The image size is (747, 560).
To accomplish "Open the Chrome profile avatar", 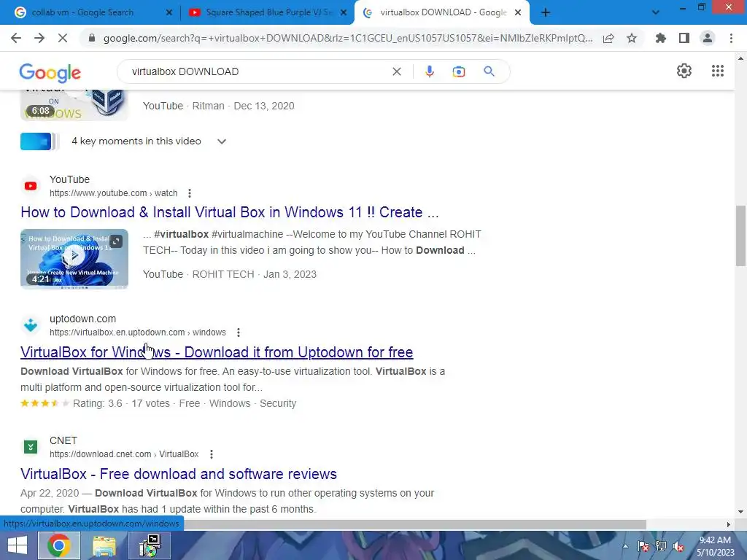I will (x=708, y=38).
